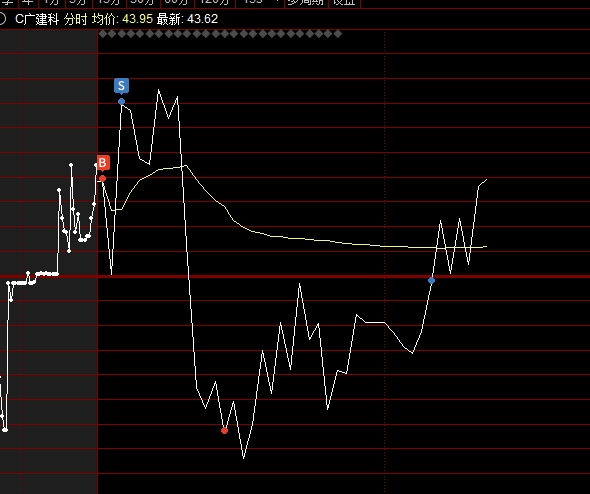Click the first gray diamond in the marker row

[103, 34]
